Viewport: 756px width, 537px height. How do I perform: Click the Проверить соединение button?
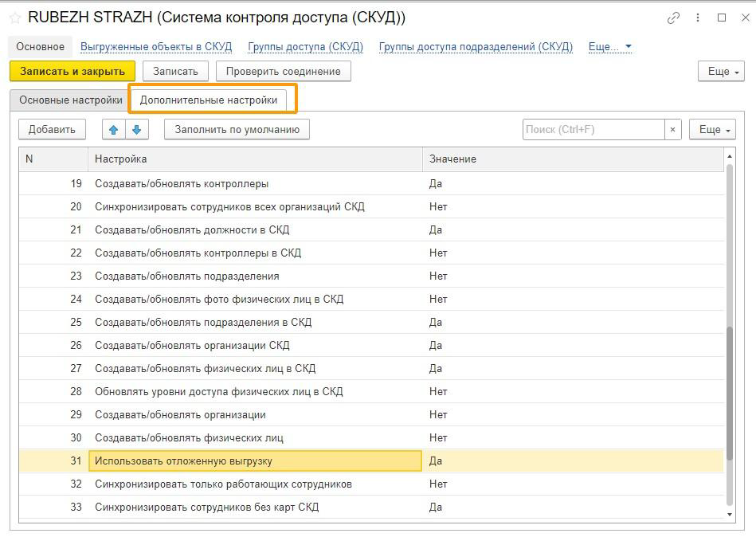click(x=283, y=71)
